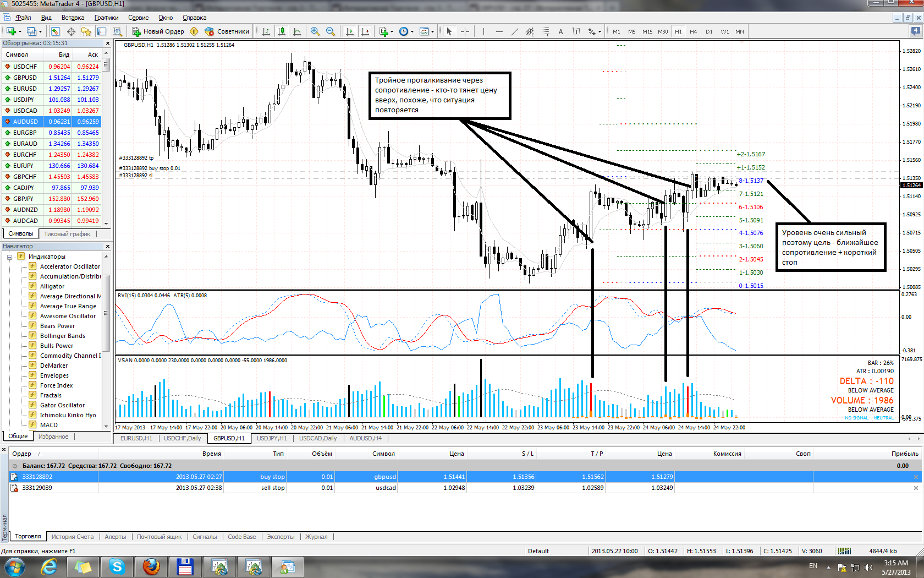Open the Графики menu
Screen dimensions: 924x578
click(x=106, y=18)
